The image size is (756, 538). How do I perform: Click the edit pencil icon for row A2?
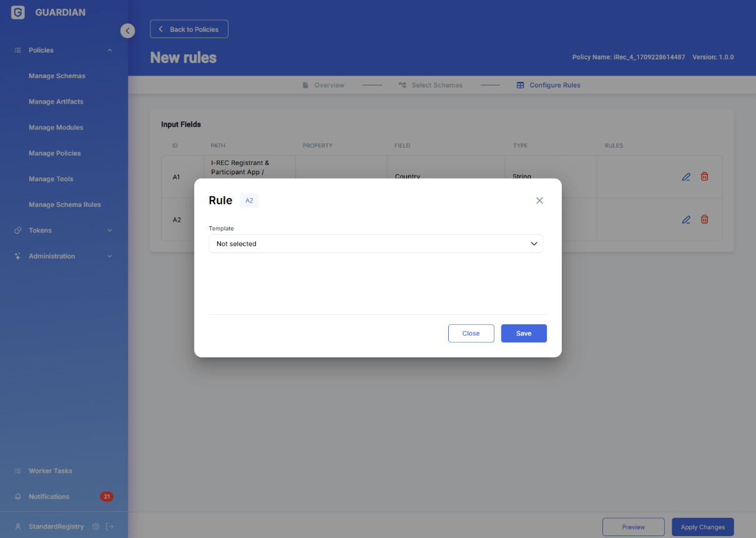coord(686,219)
